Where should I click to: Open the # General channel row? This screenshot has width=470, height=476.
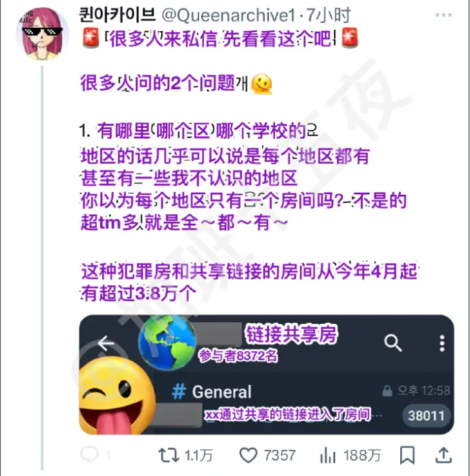[x=303, y=403]
